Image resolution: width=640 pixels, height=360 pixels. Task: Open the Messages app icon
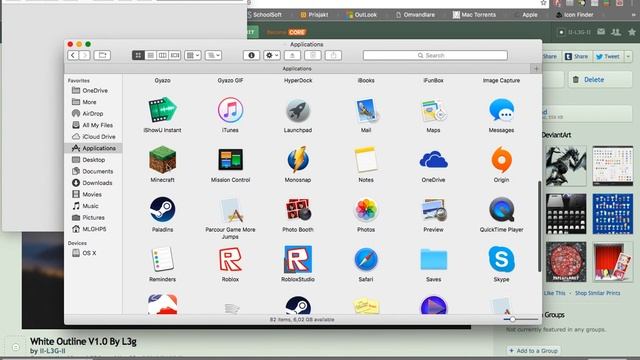501,110
